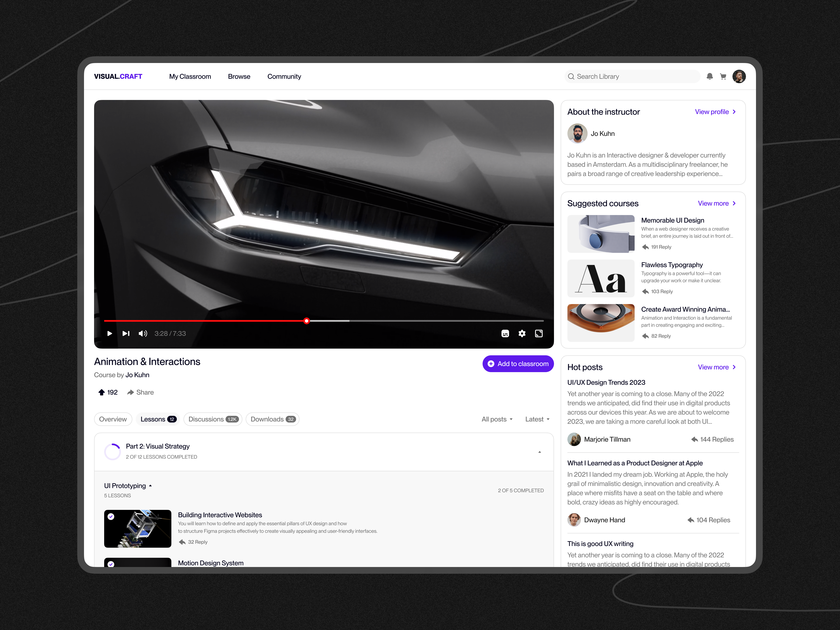Screen dimensions: 840x630
Task: Switch to the Discussions tab
Action: [x=213, y=419]
